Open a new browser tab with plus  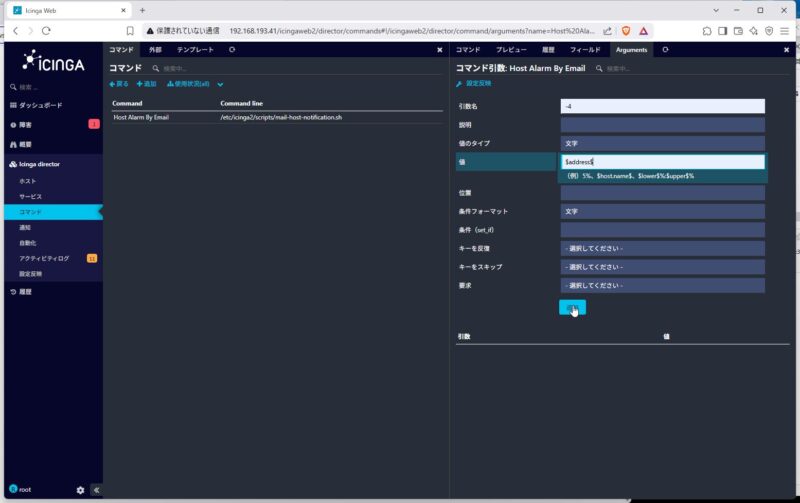(142, 10)
